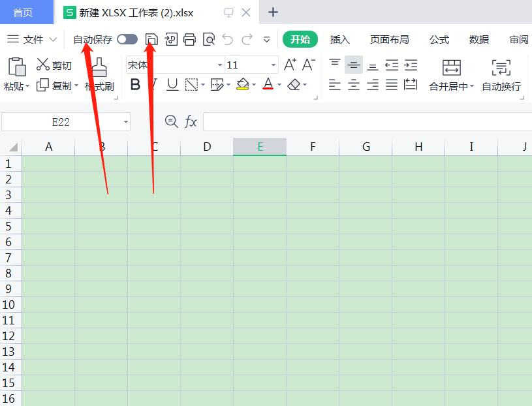Toggle Underline formatting
Screen dimensions: 532x406
click(x=172, y=84)
